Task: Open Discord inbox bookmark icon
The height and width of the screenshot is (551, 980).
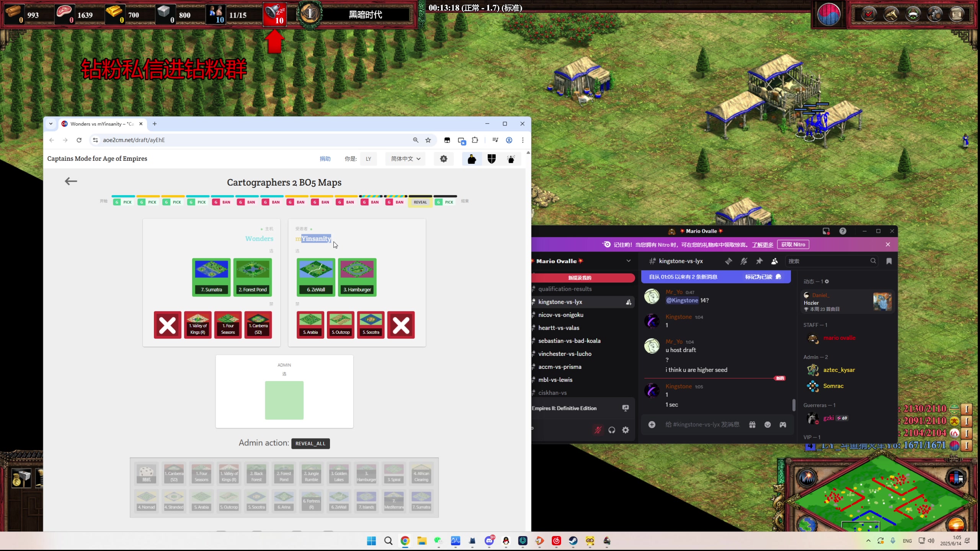Action: tap(889, 261)
